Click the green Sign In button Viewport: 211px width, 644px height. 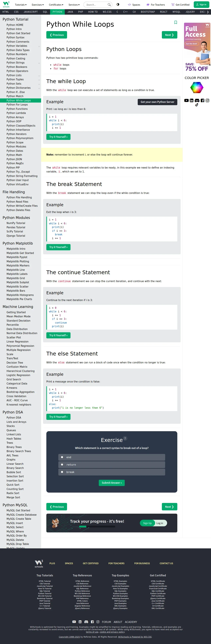201,4
